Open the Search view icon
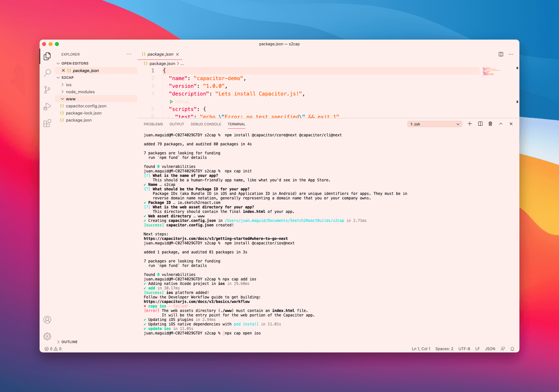 coord(47,73)
